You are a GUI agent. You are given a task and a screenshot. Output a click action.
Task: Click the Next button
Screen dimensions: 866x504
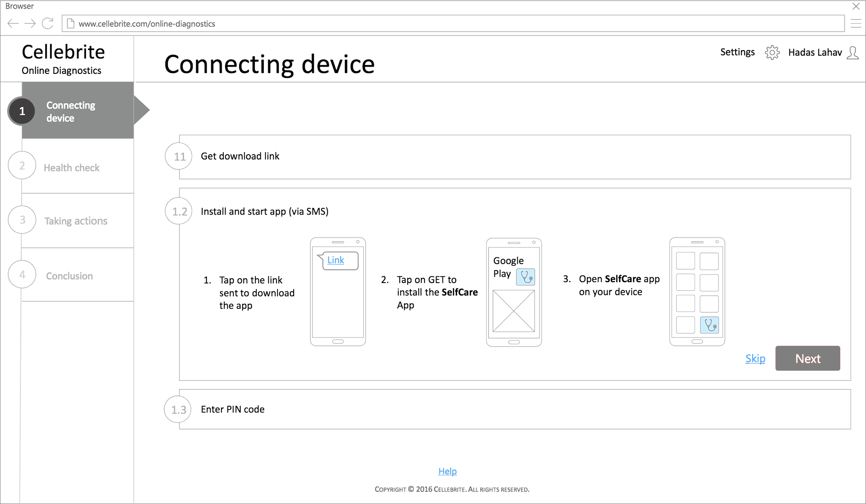tap(807, 358)
